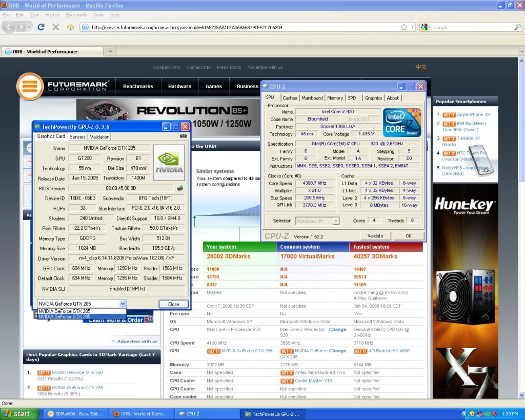Switch to the GPU-Z Validation tab
Screen dimensions: 525x420
[99, 136]
